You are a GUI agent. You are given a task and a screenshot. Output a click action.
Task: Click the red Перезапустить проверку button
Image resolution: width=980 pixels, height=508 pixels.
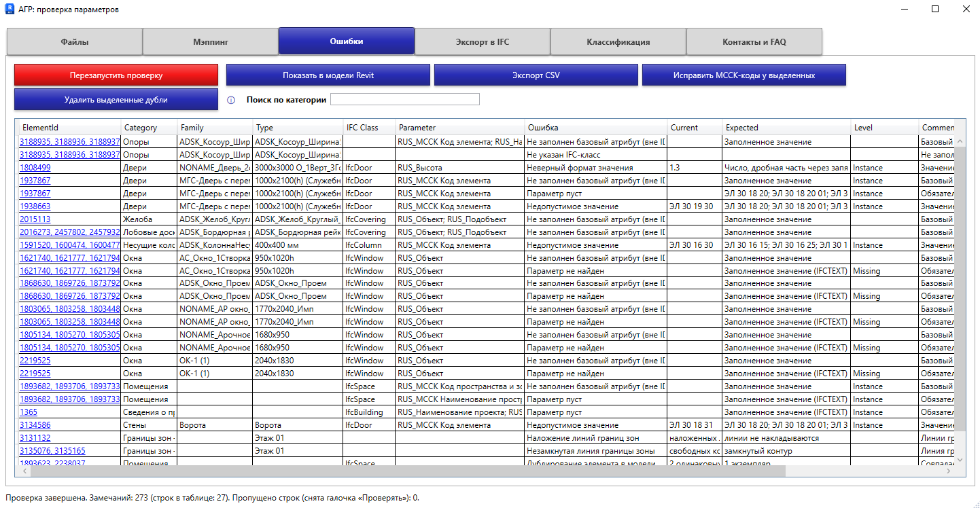(x=116, y=75)
